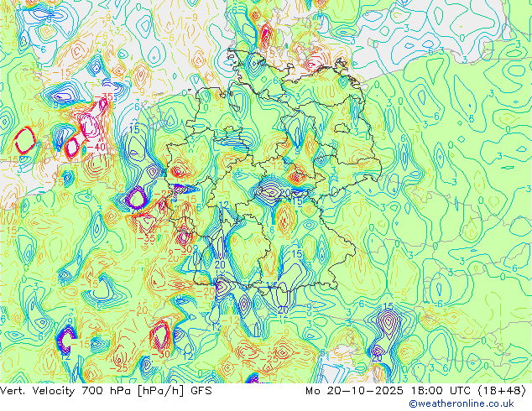Click the weatheronline.co.uk copyright text

click(461, 403)
